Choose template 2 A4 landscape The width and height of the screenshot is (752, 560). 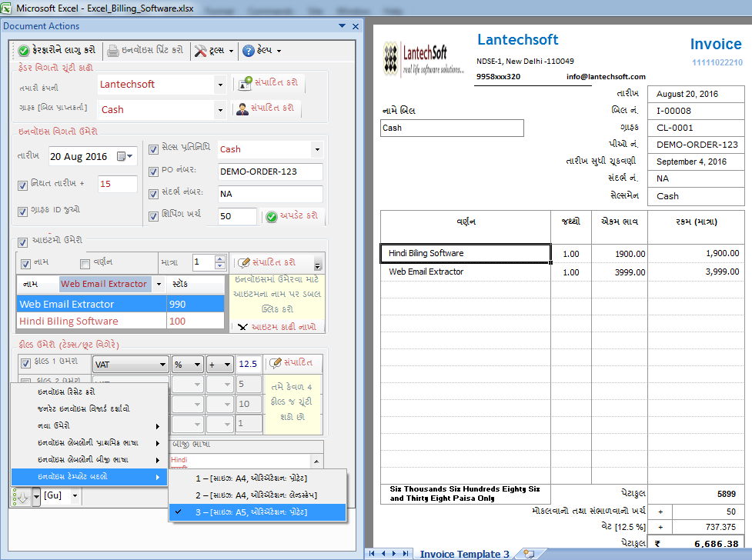coord(258,495)
